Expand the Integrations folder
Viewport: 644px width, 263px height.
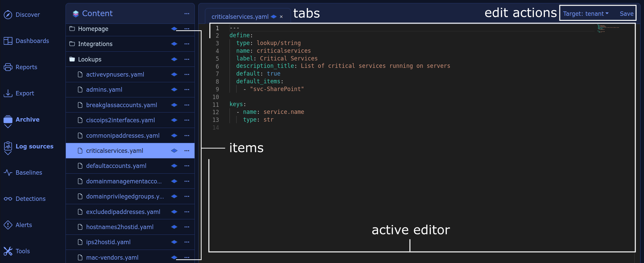[72, 44]
